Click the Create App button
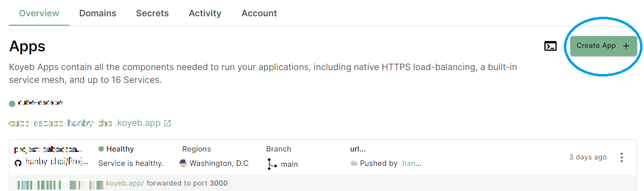The image size is (644, 191). click(x=603, y=46)
